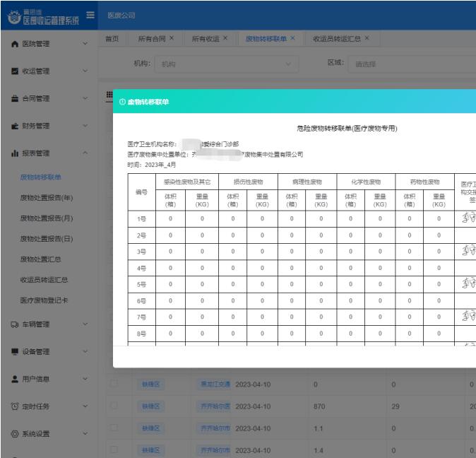Click the hamburger menu collapse icon
Screen dimensions: 476x458
[x=90, y=15]
